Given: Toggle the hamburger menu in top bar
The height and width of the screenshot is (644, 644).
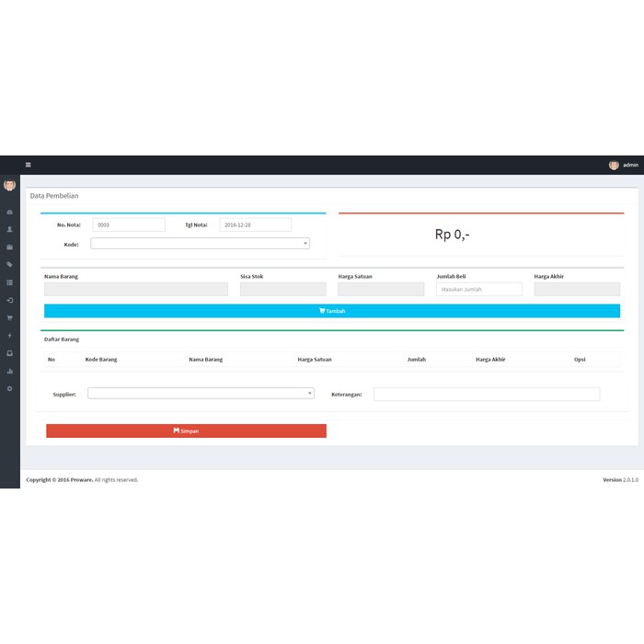Looking at the screenshot, I should coord(29,165).
